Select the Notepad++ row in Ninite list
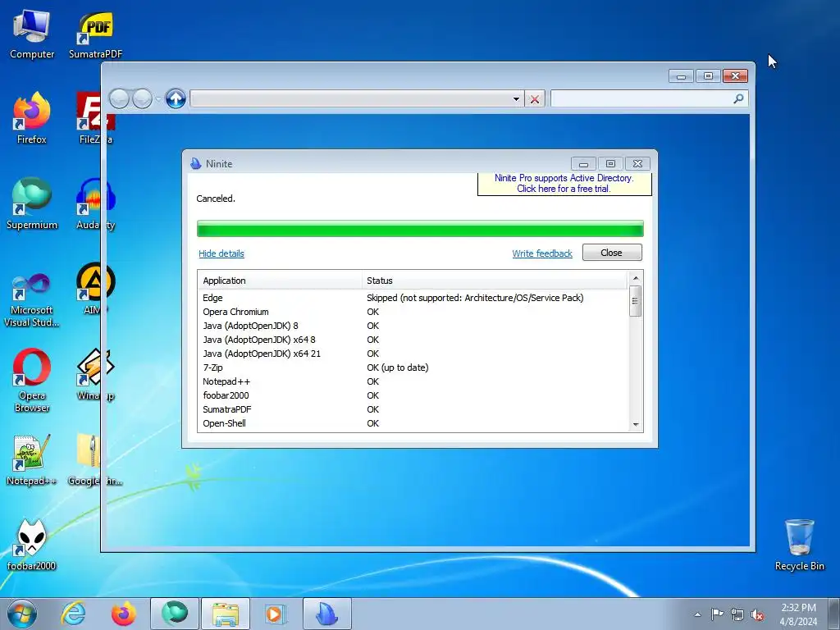The image size is (840, 630). [x=413, y=381]
